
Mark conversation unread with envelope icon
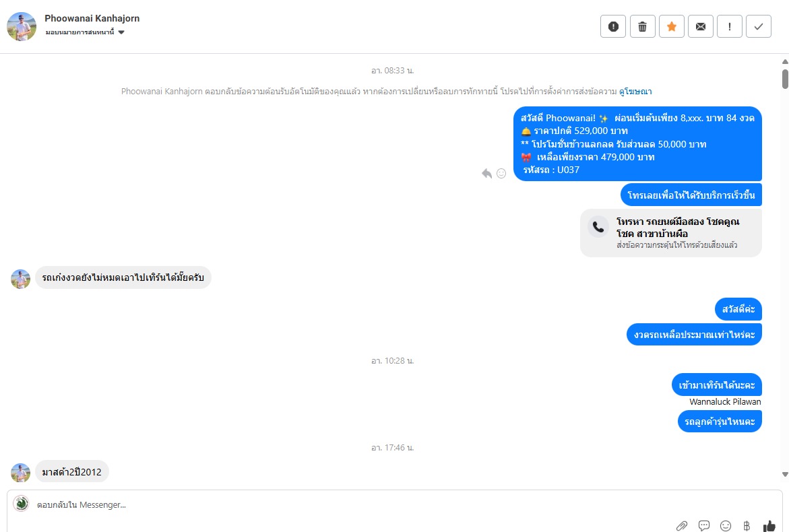click(x=701, y=26)
